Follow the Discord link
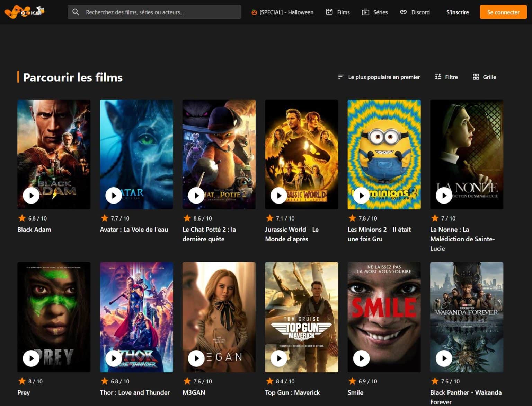The width and height of the screenshot is (532, 406). coord(415,12)
